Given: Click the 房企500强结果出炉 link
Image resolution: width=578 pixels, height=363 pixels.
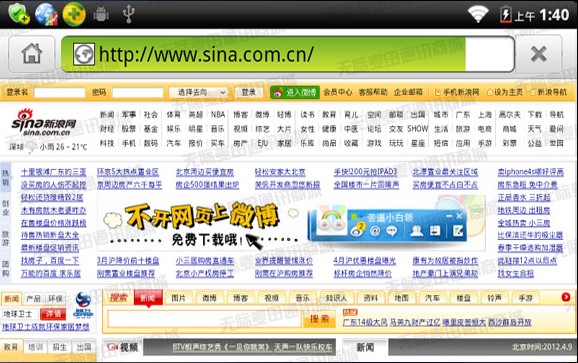Looking at the screenshot, I should click(x=207, y=185).
